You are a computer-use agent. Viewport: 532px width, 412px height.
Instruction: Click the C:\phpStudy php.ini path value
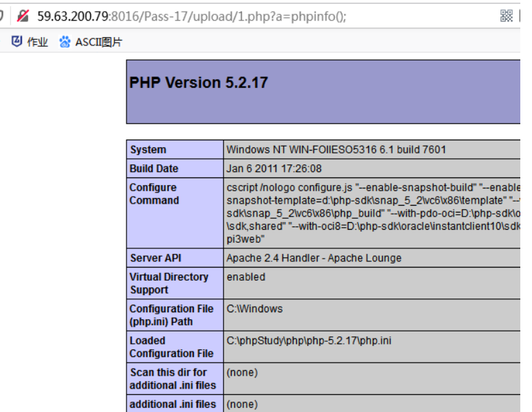[x=309, y=340]
